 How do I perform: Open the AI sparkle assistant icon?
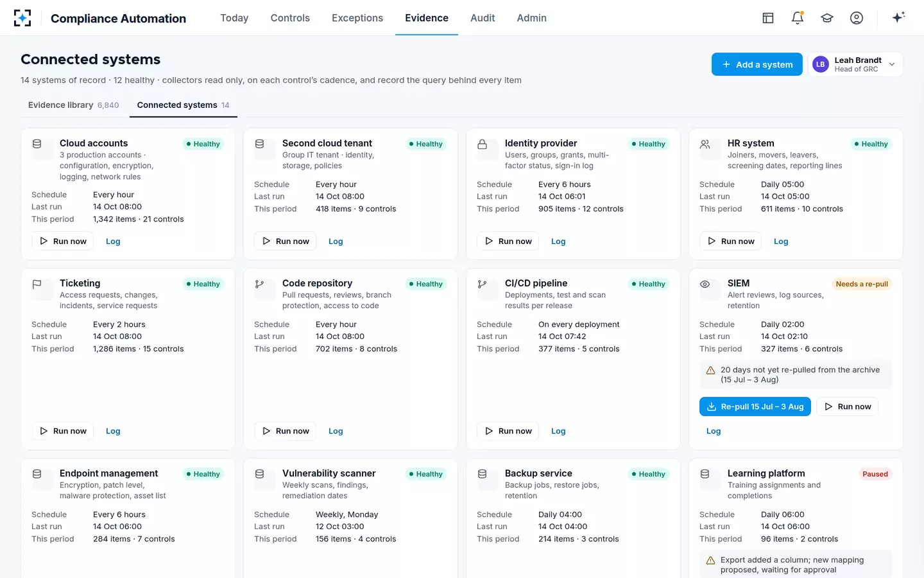coord(898,18)
